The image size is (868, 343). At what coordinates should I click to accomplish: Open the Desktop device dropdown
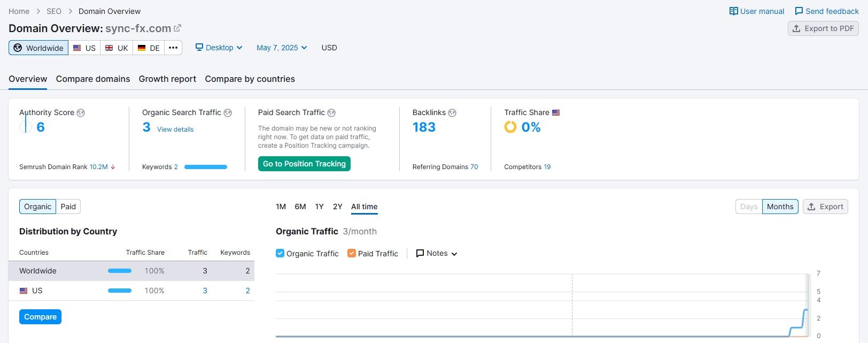219,48
